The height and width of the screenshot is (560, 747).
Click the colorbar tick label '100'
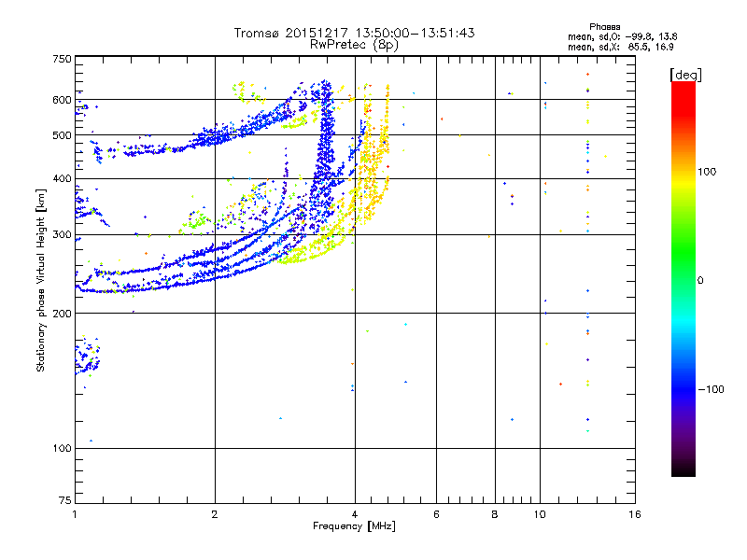[707, 172]
